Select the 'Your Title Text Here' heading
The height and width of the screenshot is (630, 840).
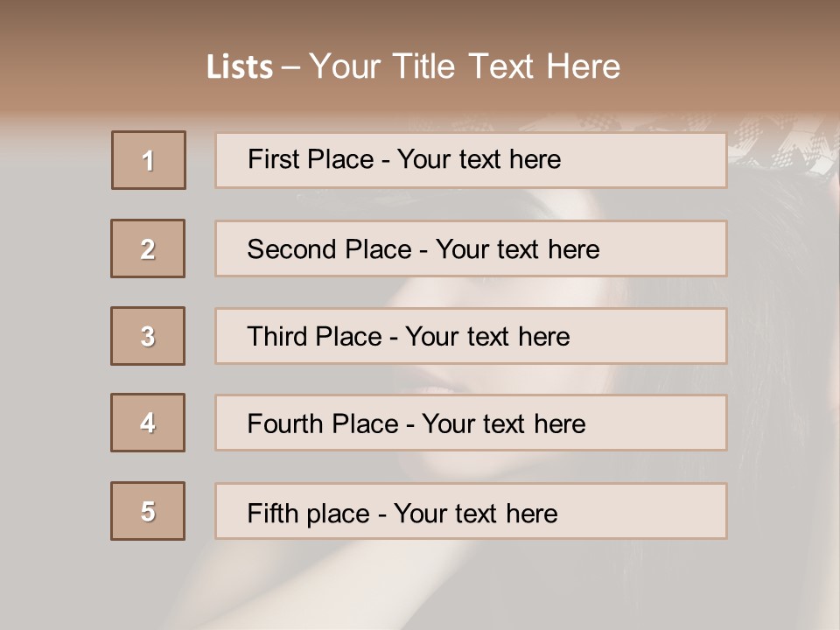(x=465, y=66)
